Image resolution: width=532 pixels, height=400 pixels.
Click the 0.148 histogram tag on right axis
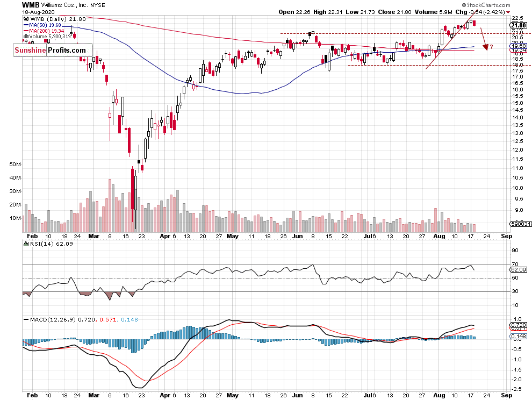[x=519, y=336]
